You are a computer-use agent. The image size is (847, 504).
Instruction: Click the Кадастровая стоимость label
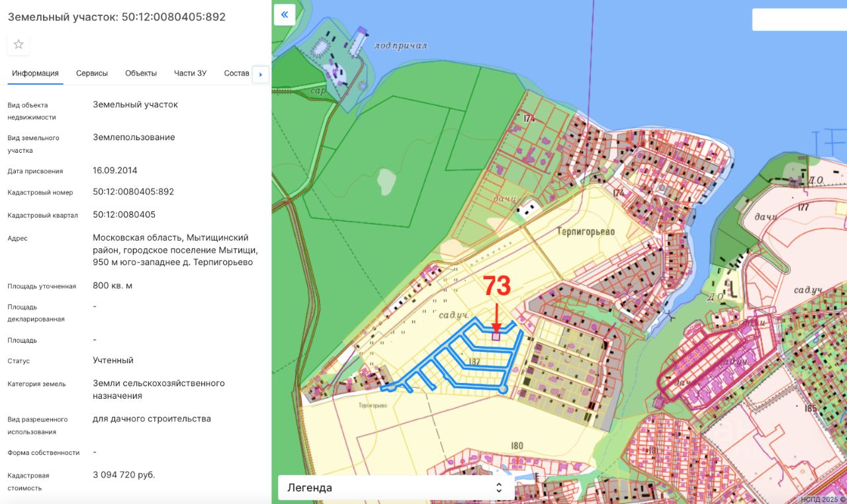(28, 482)
